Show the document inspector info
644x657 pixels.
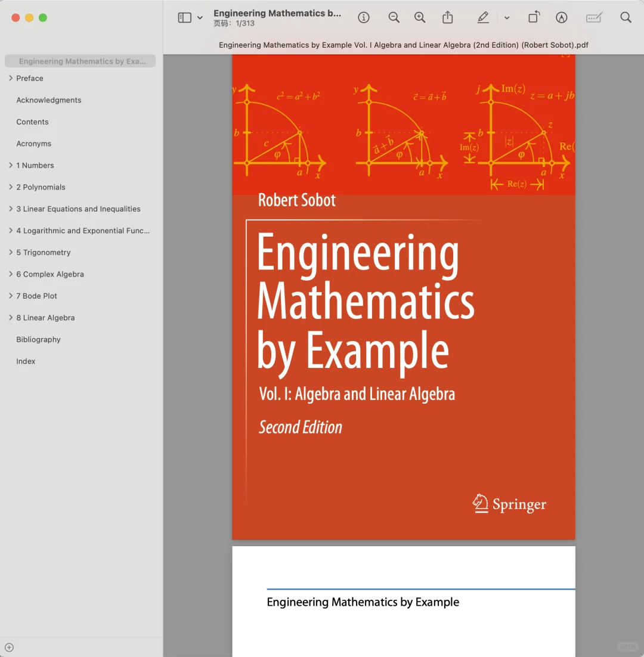point(364,18)
